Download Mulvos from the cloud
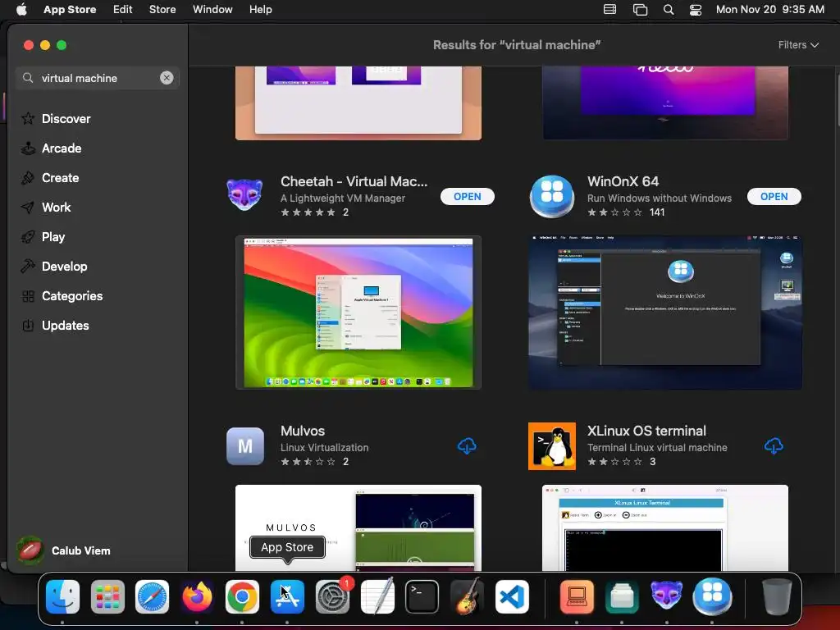The image size is (840, 630). [467, 445]
